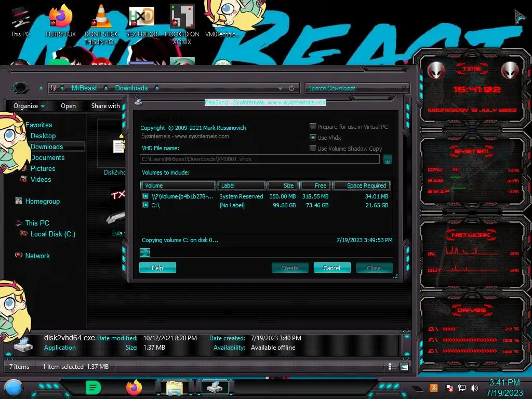Open SEX EDITOR HxD shortcut

click(x=142, y=21)
